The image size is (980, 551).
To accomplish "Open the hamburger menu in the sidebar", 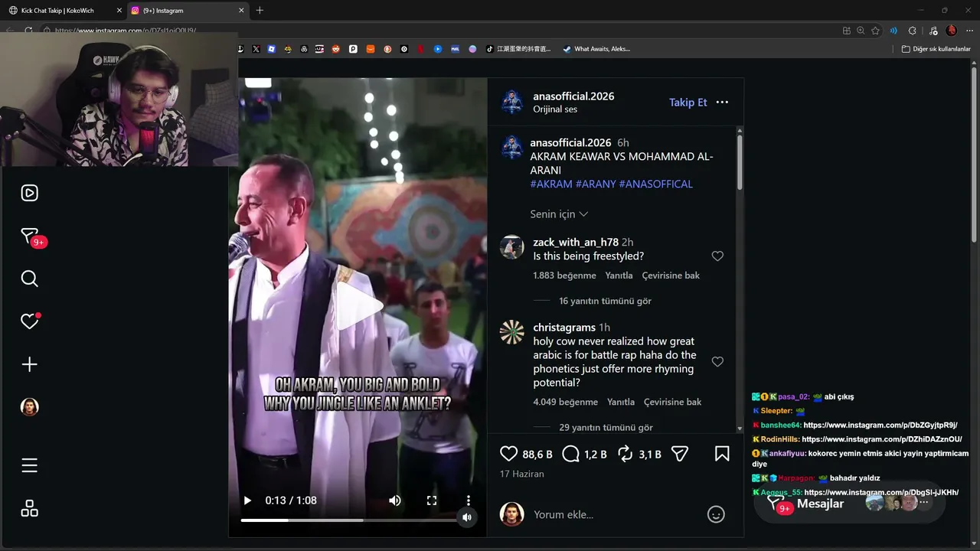I will pyautogui.click(x=29, y=465).
